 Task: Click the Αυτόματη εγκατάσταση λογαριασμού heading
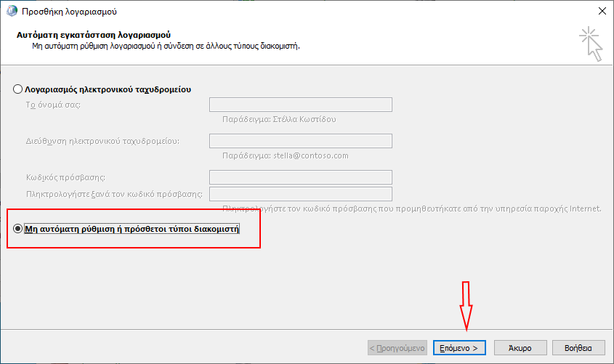(93, 35)
